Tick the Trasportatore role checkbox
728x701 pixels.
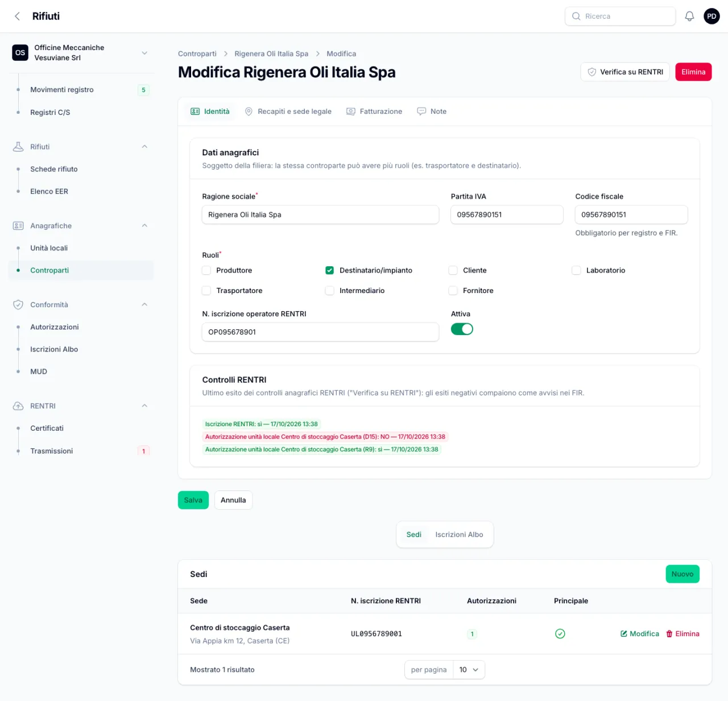point(206,291)
